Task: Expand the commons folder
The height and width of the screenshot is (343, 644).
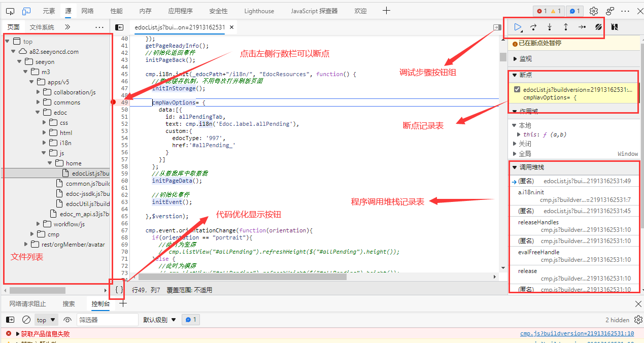Action: click(x=38, y=102)
